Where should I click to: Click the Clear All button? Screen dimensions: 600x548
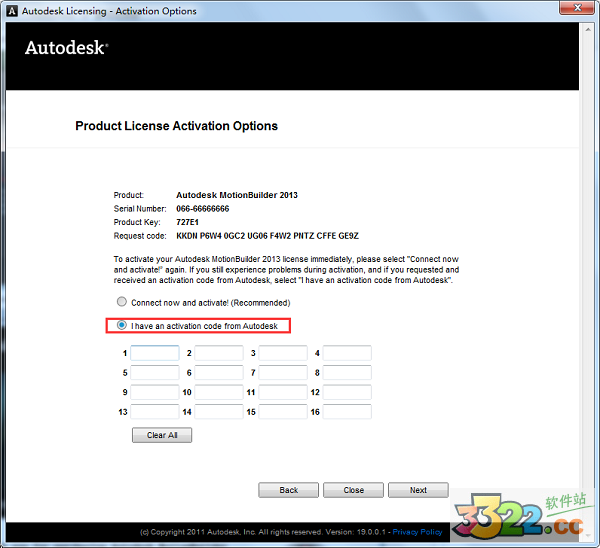[x=162, y=435]
